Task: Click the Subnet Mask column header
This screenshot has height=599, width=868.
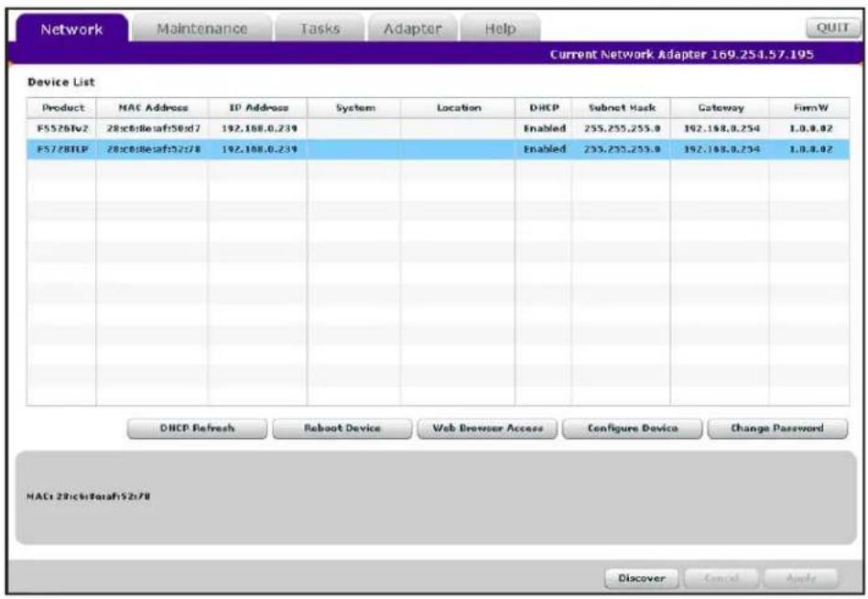Action: click(622, 108)
